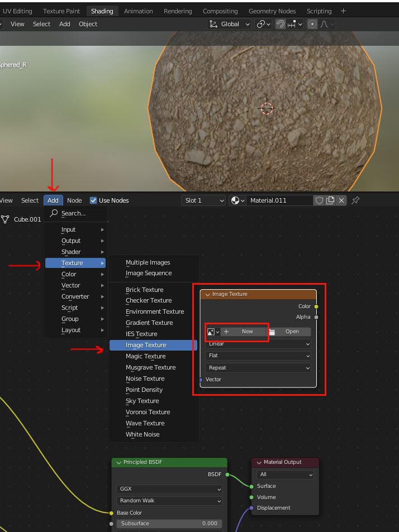Click the browse image icon in Image Texture node
The image size is (399, 532).
pos(212,332)
